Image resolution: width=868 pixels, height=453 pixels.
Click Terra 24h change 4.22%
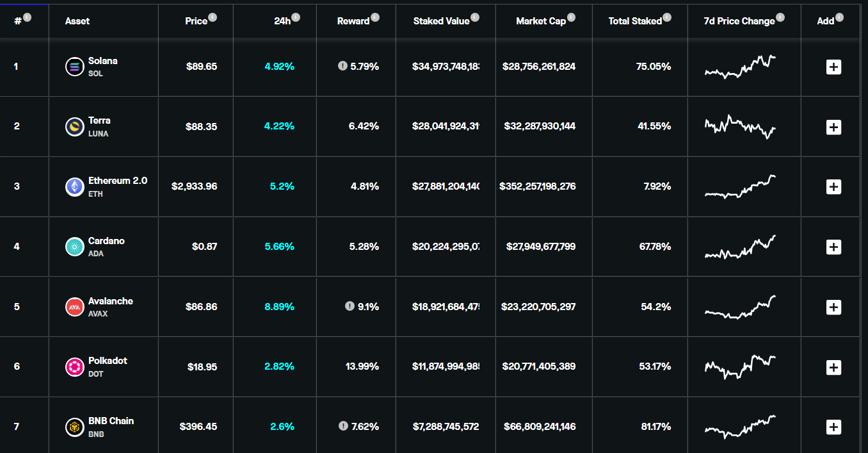point(280,127)
